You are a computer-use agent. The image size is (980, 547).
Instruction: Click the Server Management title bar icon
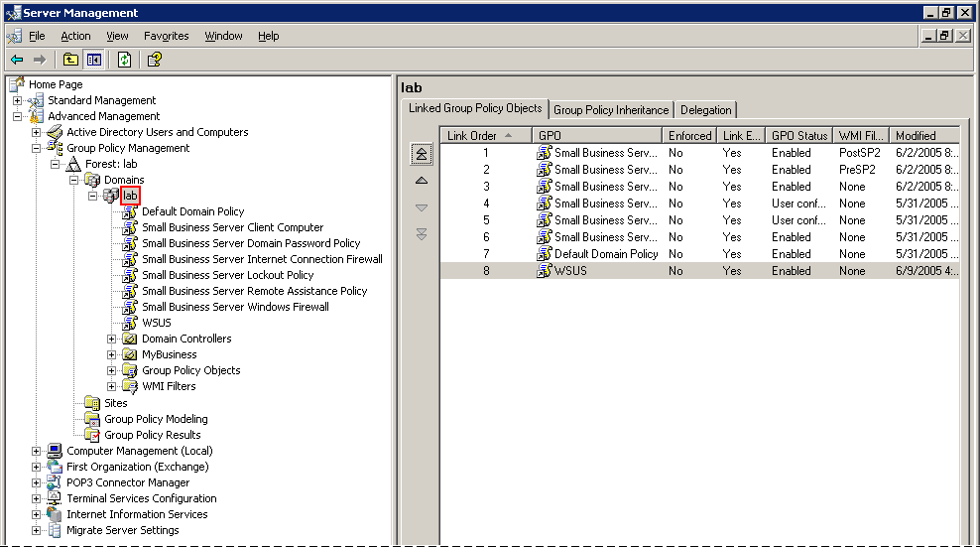(13, 13)
